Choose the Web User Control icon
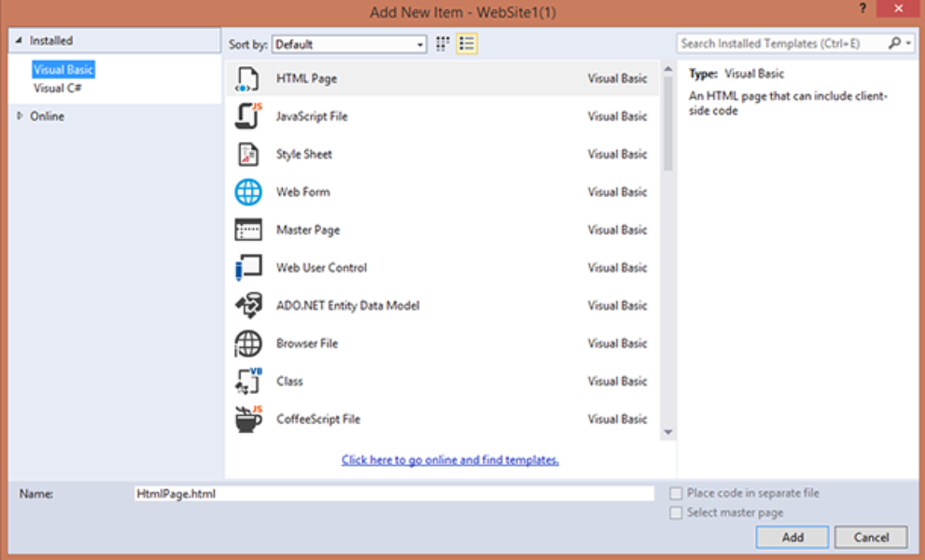 (x=247, y=267)
